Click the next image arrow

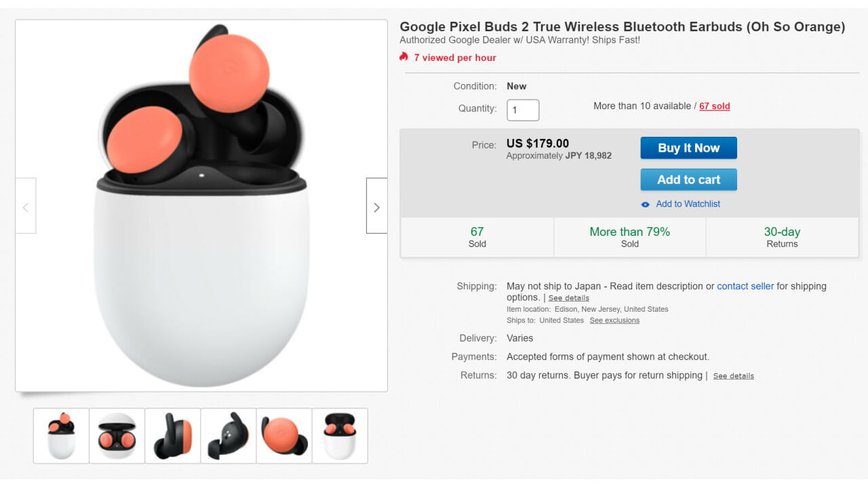(376, 206)
